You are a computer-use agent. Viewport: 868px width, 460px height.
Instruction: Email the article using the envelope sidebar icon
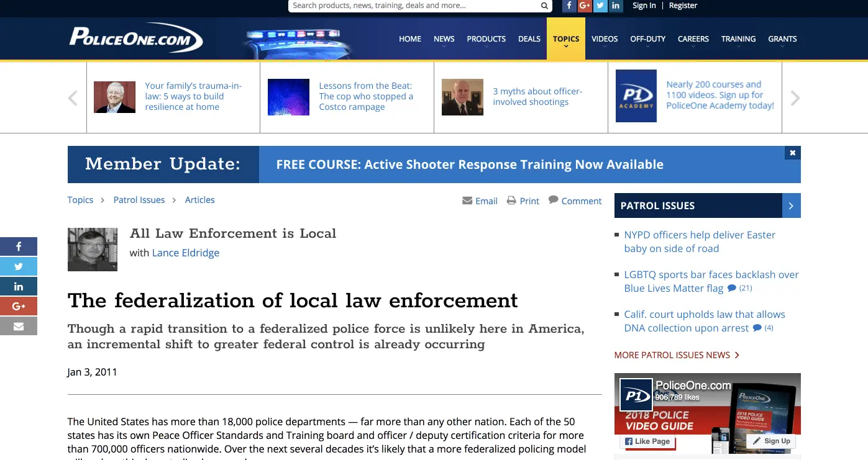pyautogui.click(x=19, y=326)
